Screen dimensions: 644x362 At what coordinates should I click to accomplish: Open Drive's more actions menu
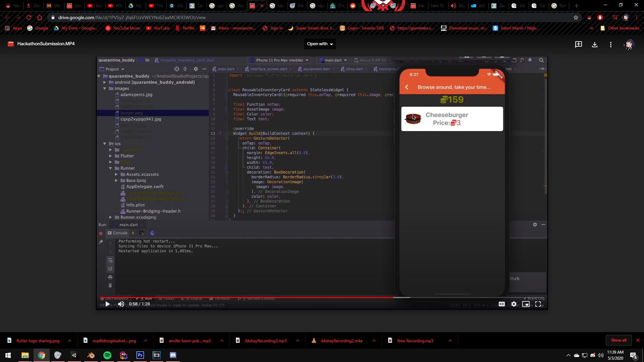pos(611,45)
